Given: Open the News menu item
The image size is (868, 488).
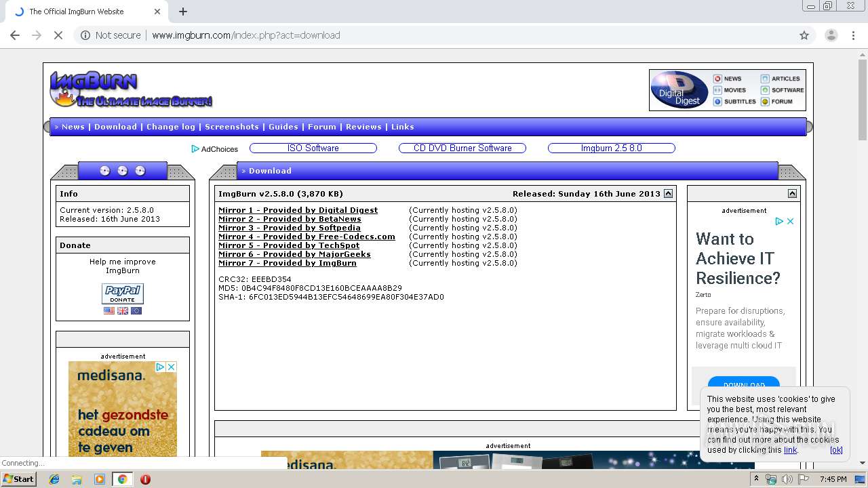Looking at the screenshot, I should 73,127.
